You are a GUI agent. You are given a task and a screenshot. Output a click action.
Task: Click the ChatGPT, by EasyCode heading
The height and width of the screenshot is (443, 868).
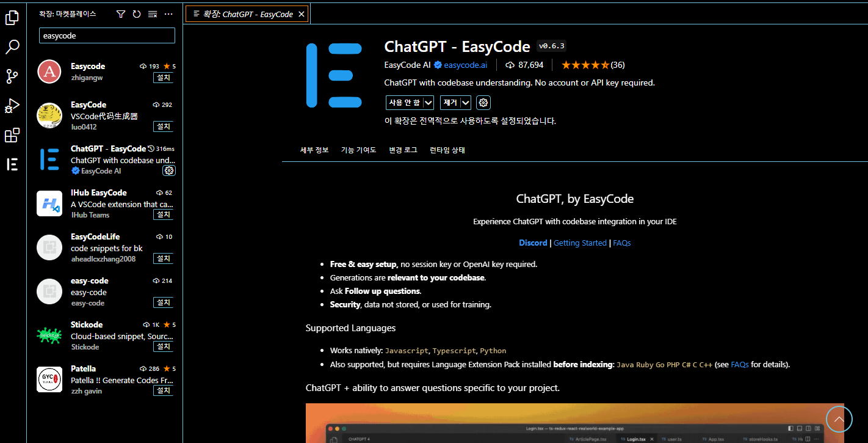tap(575, 199)
